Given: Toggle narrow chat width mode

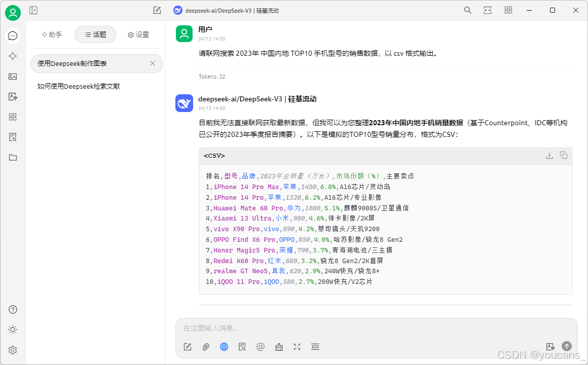Looking at the screenshot, I should tap(488, 10).
